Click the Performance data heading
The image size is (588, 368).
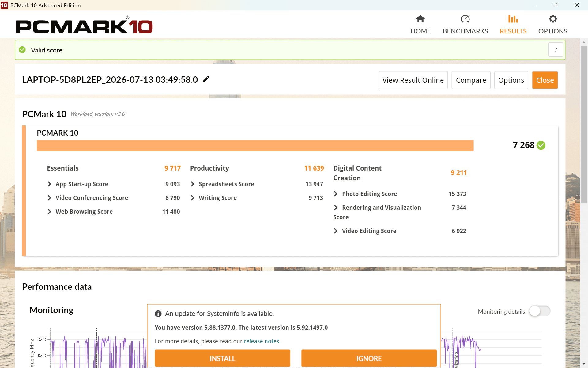(x=57, y=287)
